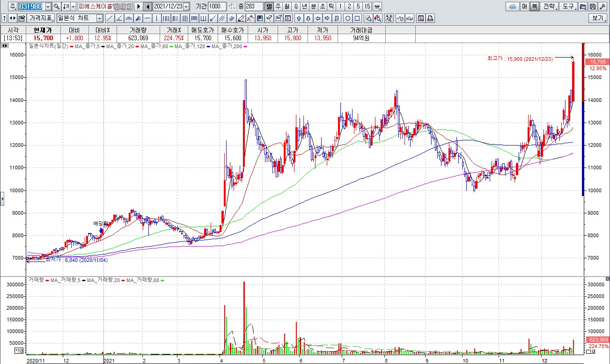Open the 가격지표 dropdown menu
The height and width of the screenshot is (364, 610).
[41, 18]
